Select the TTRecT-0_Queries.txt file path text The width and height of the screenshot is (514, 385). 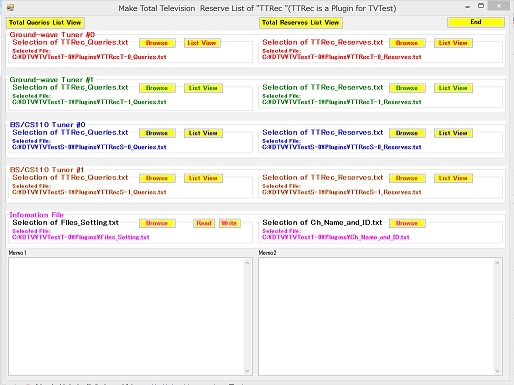click(x=89, y=57)
